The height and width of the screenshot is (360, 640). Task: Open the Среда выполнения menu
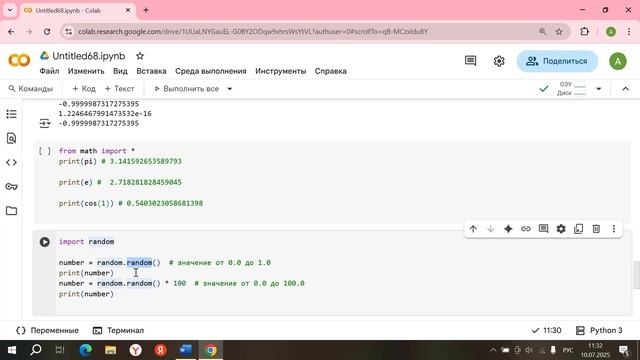tap(211, 71)
